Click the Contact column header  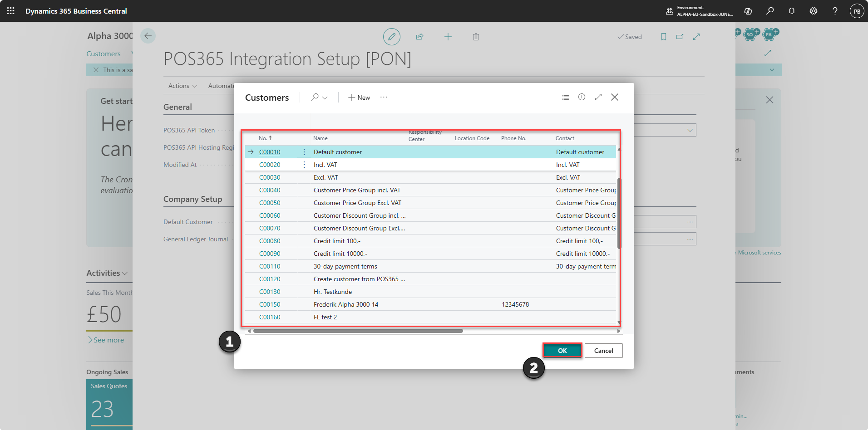coord(565,138)
